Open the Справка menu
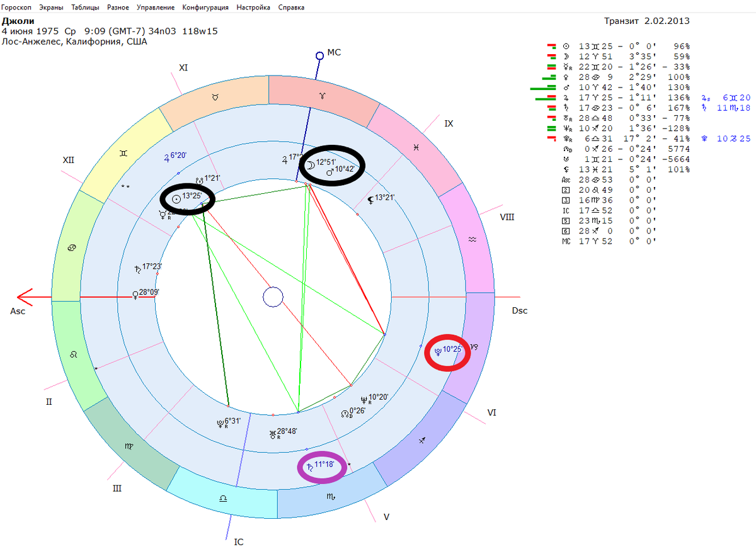The height and width of the screenshot is (549, 756). [291, 8]
